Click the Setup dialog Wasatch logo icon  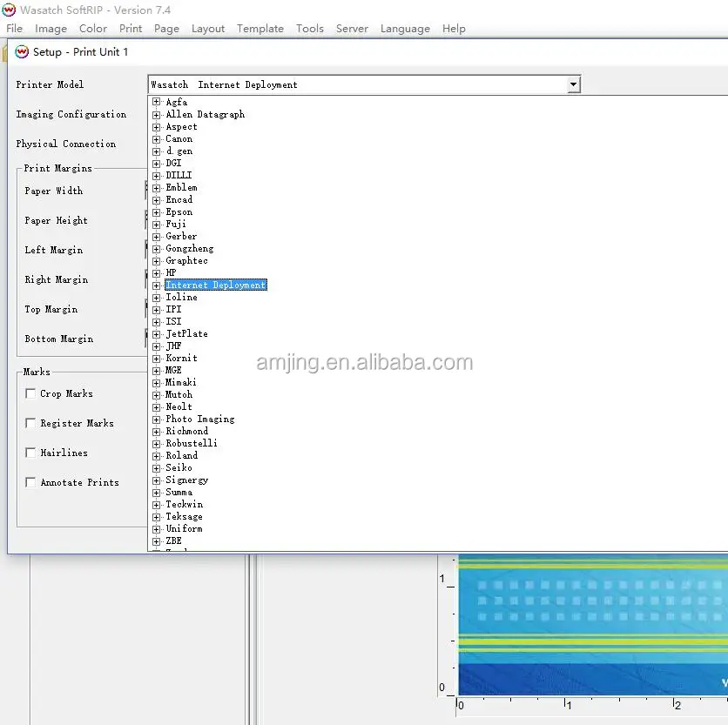(22, 52)
